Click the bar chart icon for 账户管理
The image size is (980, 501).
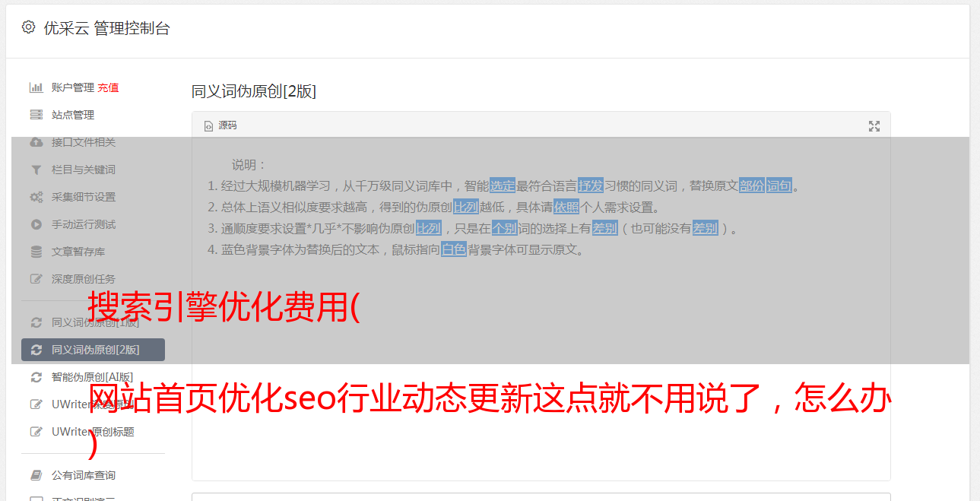(x=36, y=87)
